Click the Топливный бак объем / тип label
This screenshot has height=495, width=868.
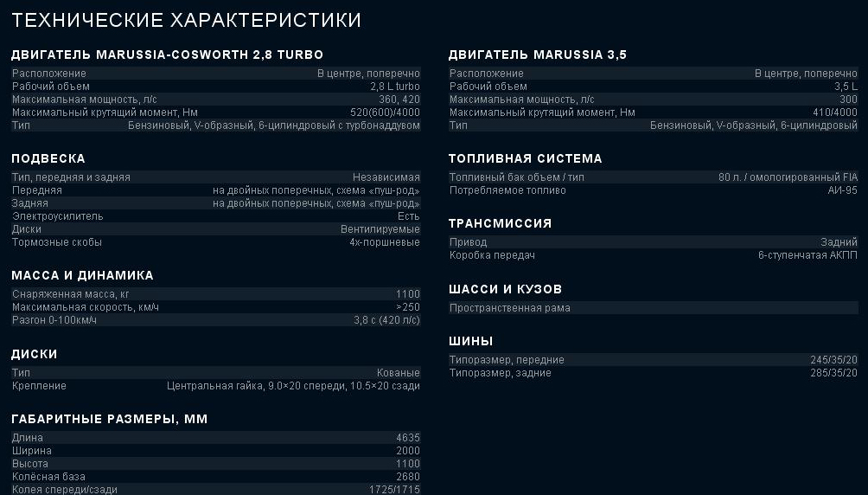[516, 177]
